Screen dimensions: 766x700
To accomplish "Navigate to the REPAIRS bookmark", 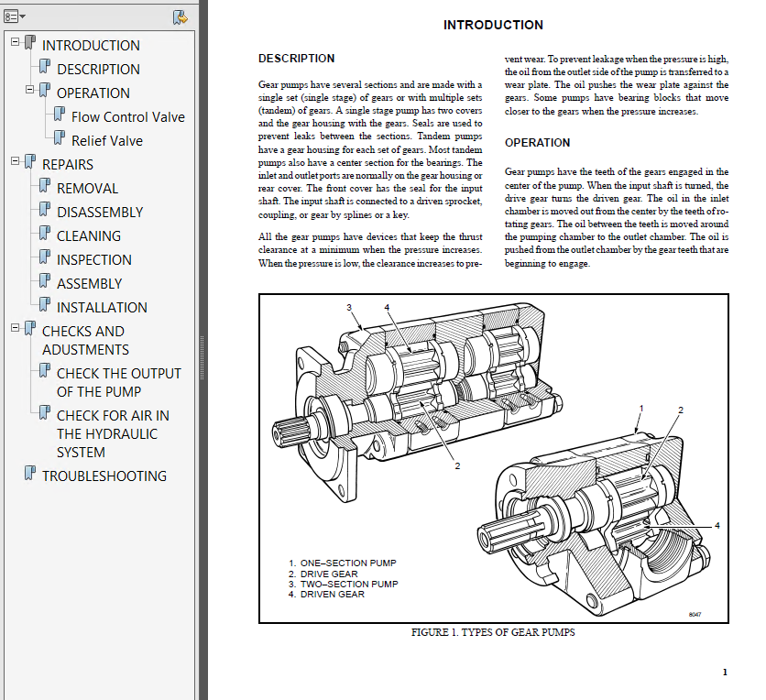I will [x=68, y=165].
